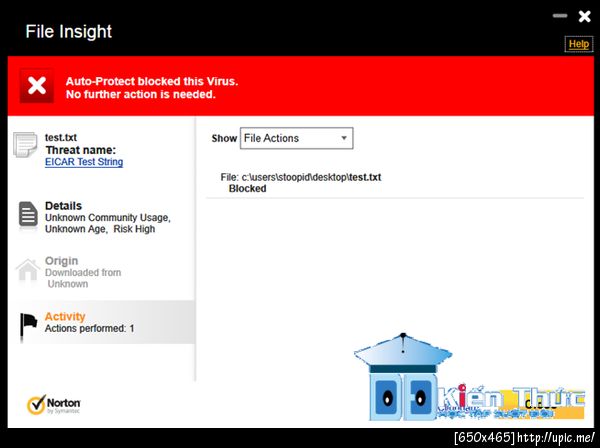600x448 pixels.
Task: Open the Show File Actions dropdown
Action: pos(297,138)
